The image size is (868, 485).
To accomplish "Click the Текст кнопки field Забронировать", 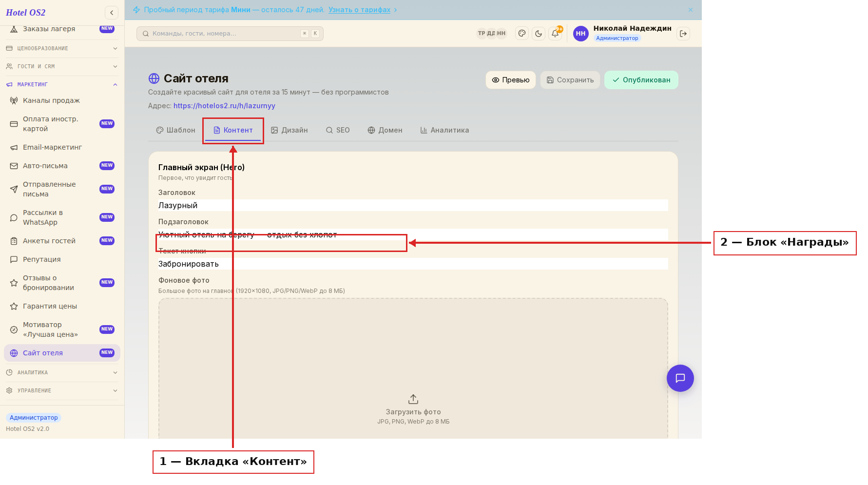I will [x=413, y=264].
